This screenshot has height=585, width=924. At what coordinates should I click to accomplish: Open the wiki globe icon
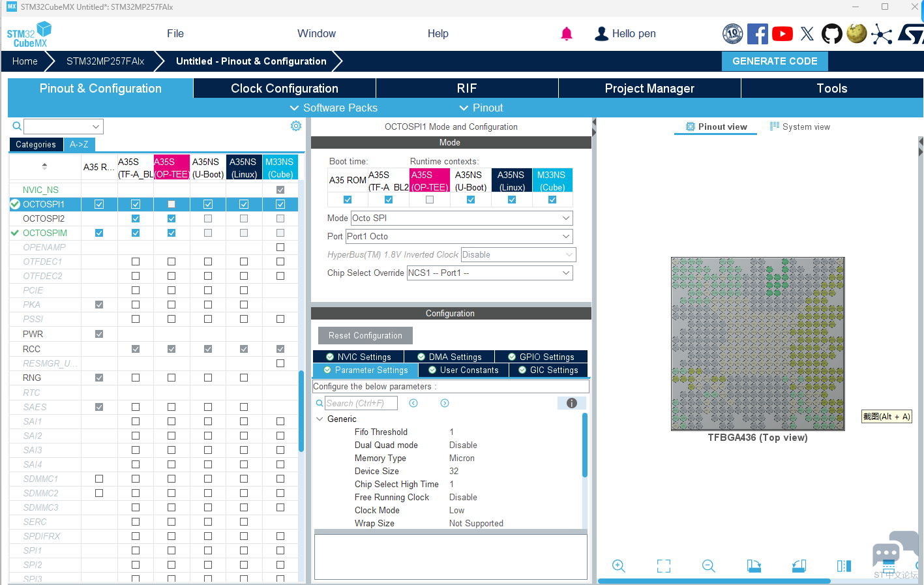tap(857, 34)
